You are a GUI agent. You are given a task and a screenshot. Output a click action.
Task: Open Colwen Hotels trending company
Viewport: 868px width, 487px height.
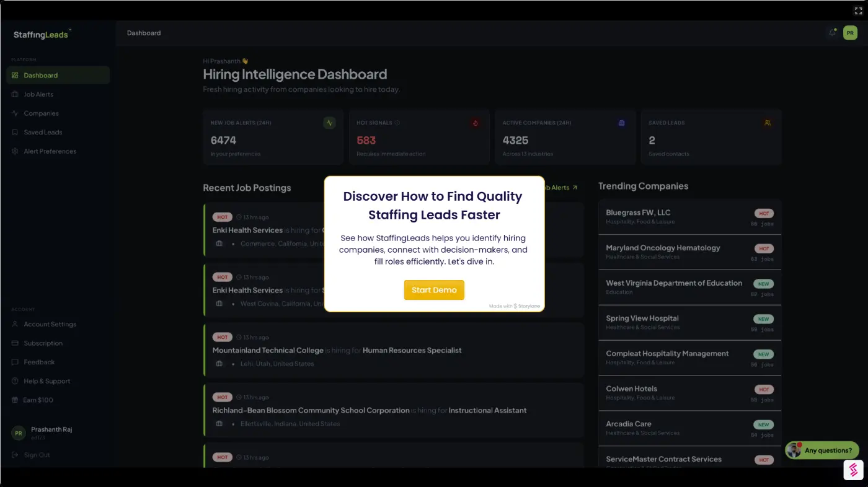coord(689,393)
